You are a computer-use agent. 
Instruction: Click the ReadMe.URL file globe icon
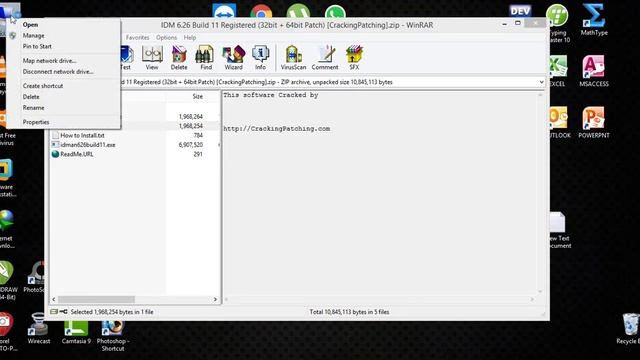click(56, 154)
